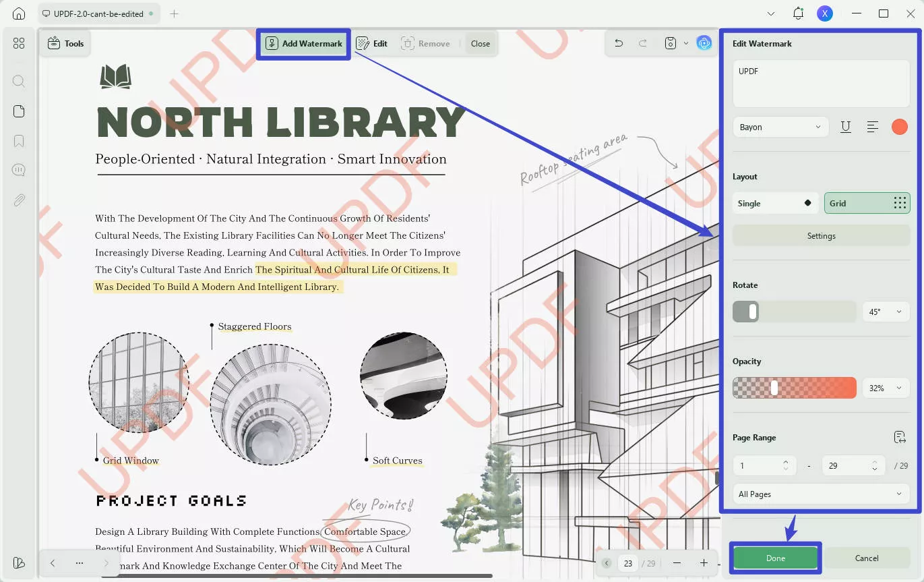Expand the All Pages dropdown
This screenshot has height=582, width=924.
pyautogui.click(x=821, y=494)
